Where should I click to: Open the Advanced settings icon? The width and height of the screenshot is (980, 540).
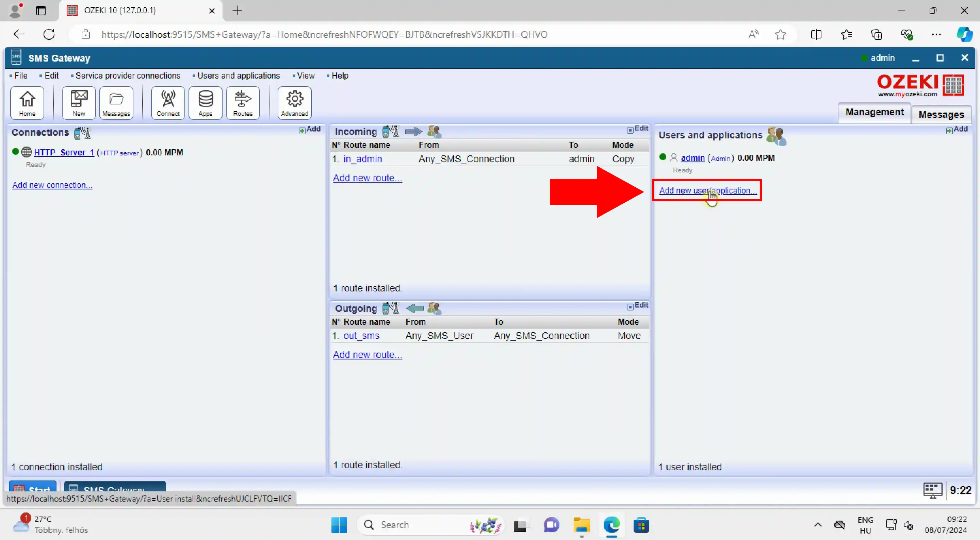click(293, 102)
